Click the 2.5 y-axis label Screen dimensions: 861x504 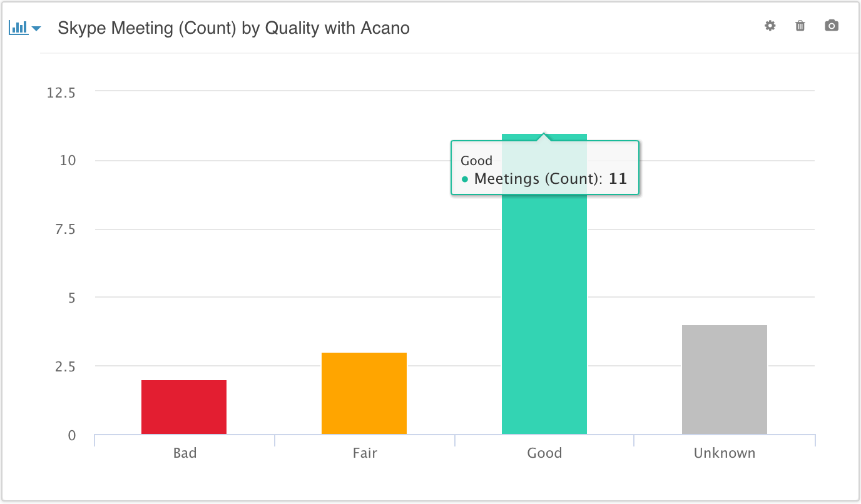(65, 366)
